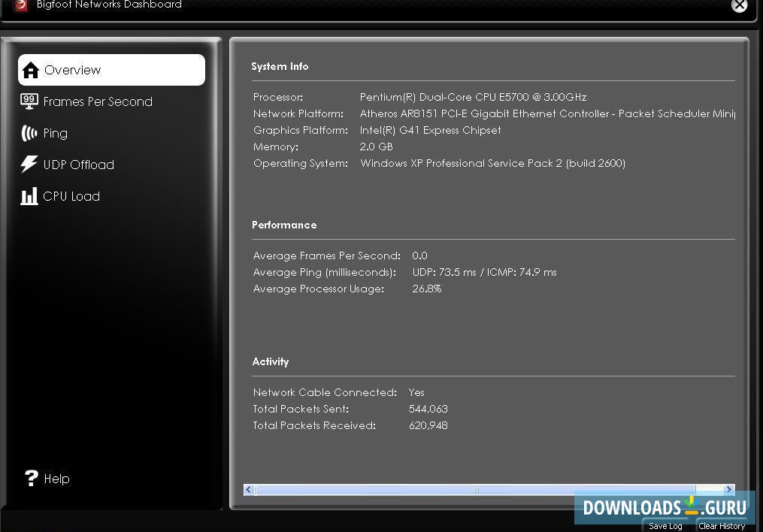
Task: Click the Operating System label
Action: 301,163
